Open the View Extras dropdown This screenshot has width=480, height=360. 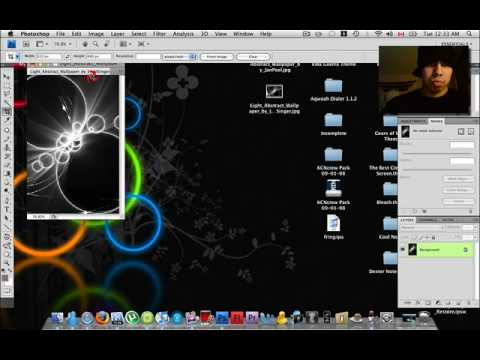pyautogui.click(x=41, y=44)
